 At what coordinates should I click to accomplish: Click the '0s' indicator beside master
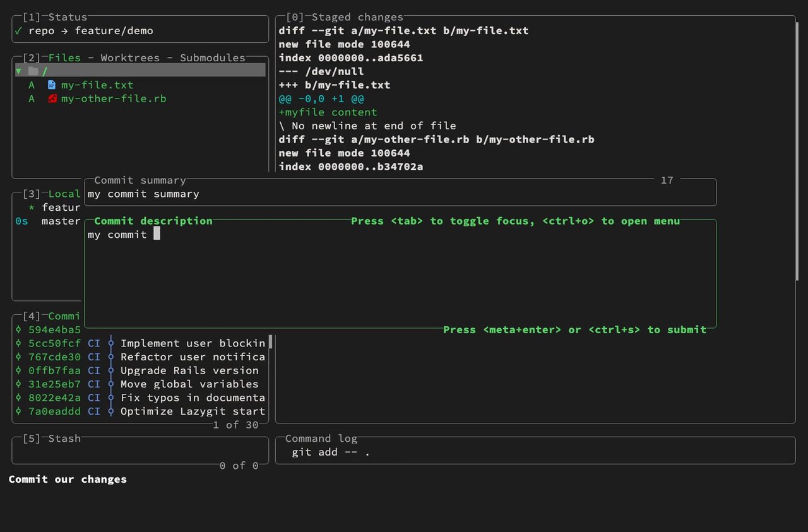click(x=21, y=221)
